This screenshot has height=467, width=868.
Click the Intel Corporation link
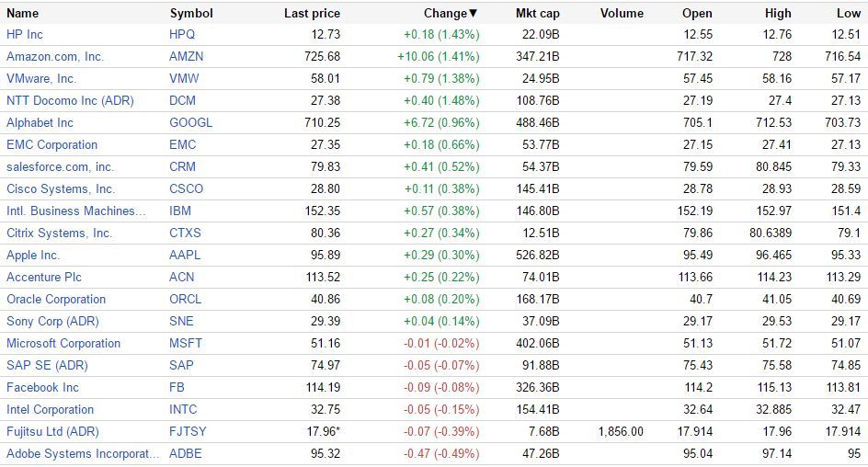[50, 409]
